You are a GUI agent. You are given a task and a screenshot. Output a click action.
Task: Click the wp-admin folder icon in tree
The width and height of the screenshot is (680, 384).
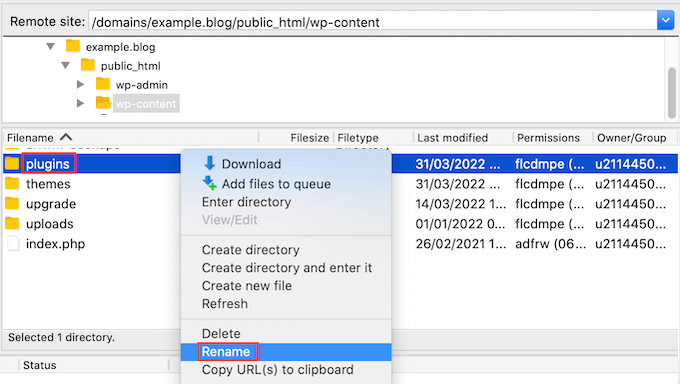103,84
